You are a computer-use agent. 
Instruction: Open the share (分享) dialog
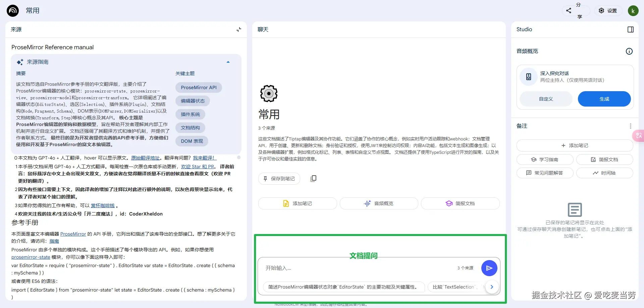click(575, 11)
